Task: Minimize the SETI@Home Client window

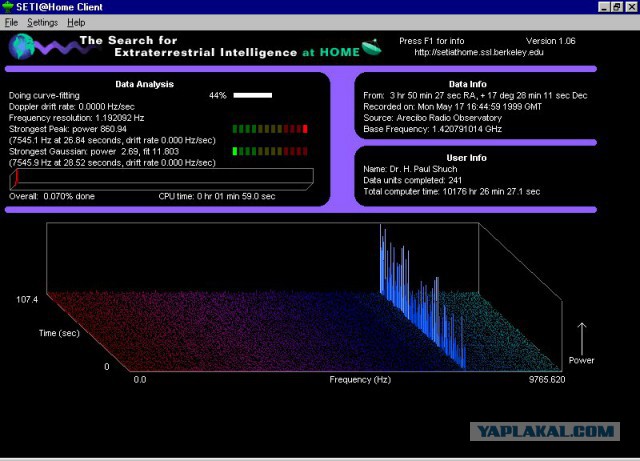Action: click(x=604, y=7)
